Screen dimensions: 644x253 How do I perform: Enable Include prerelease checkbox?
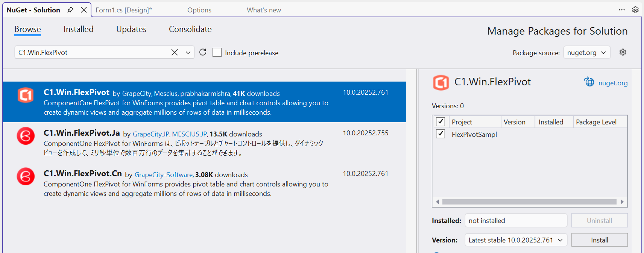point(217,52)
